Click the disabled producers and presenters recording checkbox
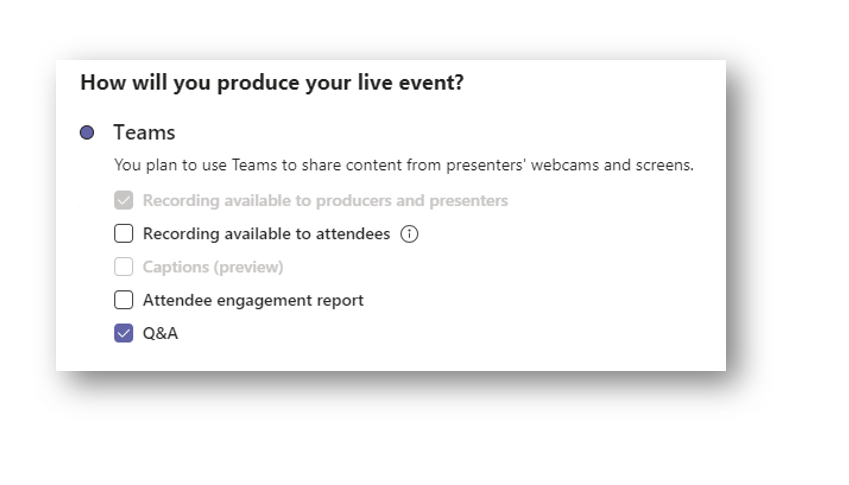849x485 pixels. click(123, 201)
